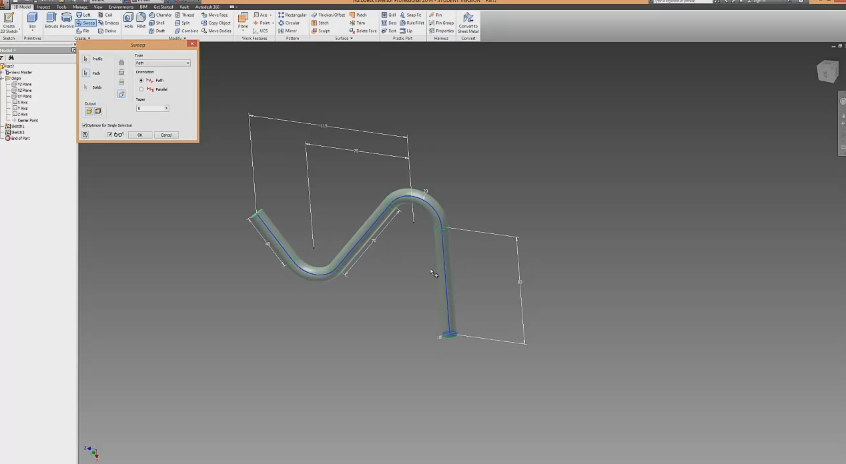Screen dimensions: 846x464
Task: Click the Loft tool
Action: (x=83, y=15)
